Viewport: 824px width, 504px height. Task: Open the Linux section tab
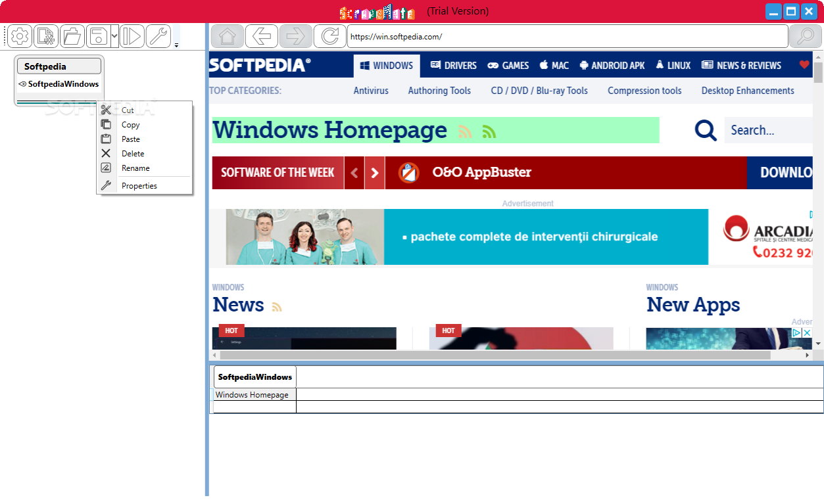pyautogui.click(x=673, y=66)
